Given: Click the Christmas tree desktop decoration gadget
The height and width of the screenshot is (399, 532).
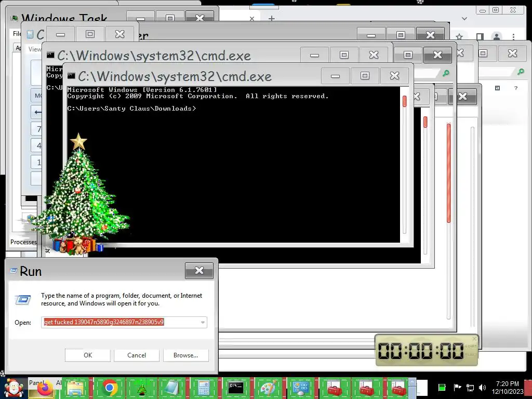Looking at the screenshot, I should tap(79, 194).
